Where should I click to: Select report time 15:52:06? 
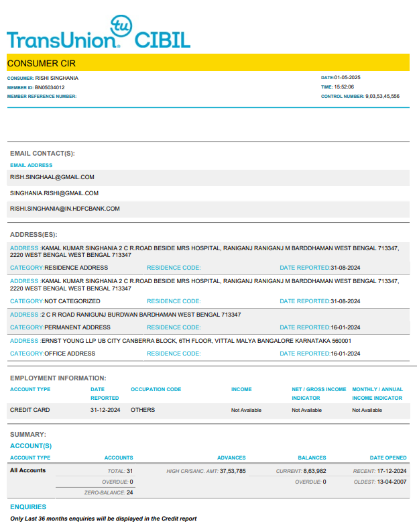[344, 87]
